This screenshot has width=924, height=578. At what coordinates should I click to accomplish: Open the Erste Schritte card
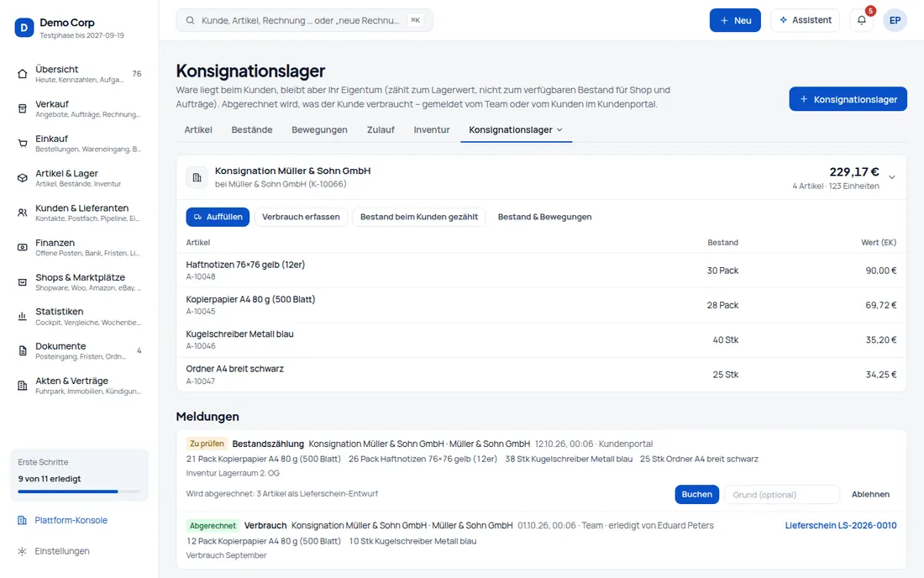pyautogui.click(x=79, y=475)
